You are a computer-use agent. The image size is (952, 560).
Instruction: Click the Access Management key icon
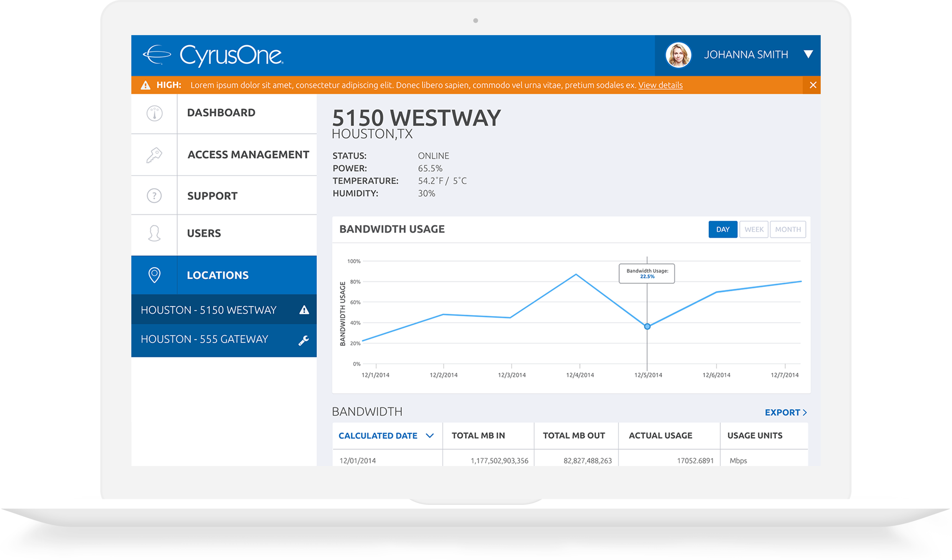coord(154,155)
